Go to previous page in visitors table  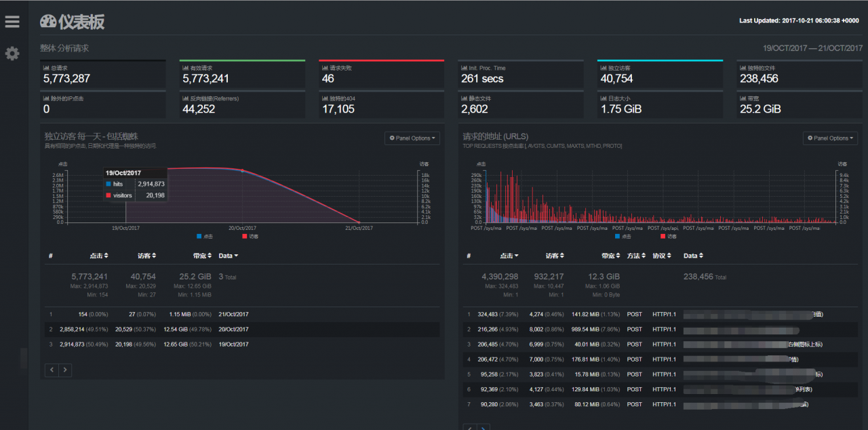tap(52, 370)
